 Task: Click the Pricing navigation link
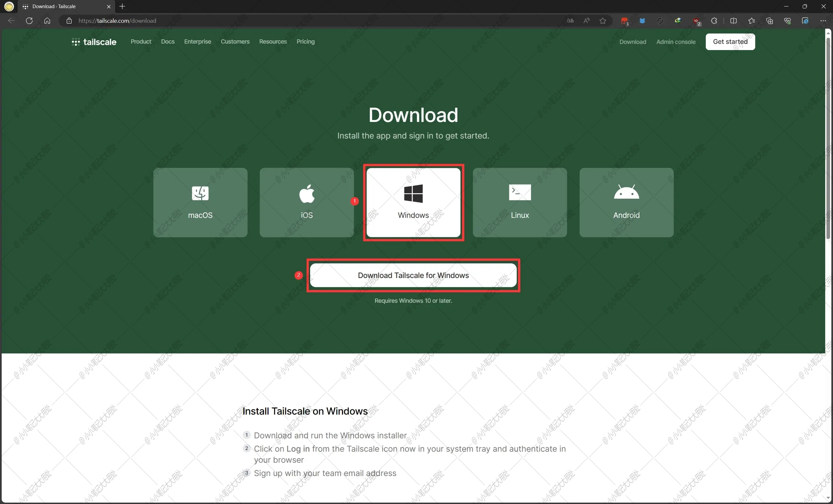(x=305, y=42)
